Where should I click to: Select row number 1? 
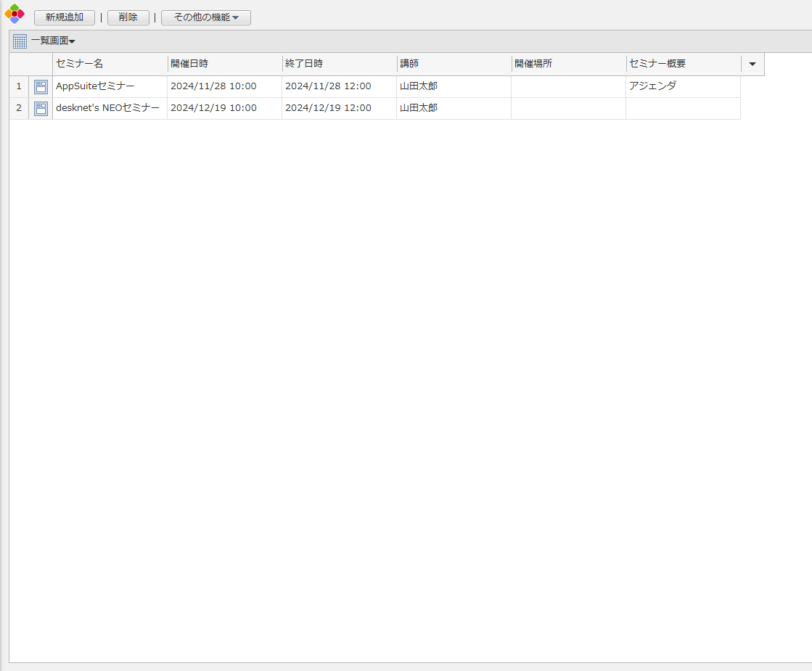19,86
